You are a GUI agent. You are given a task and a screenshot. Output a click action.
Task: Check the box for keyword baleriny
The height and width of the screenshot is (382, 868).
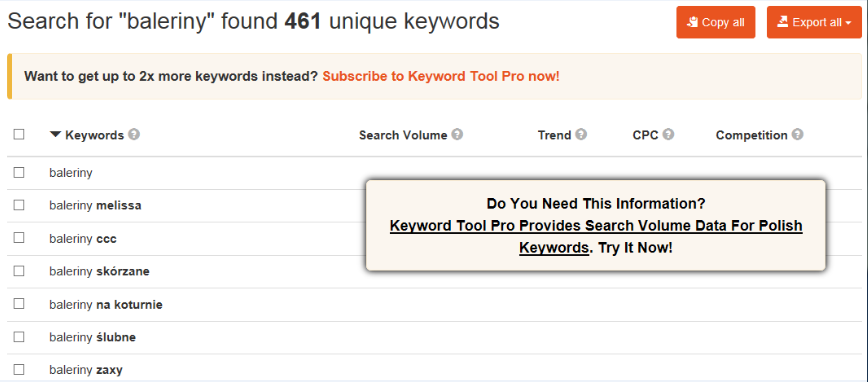click(19, 173)
